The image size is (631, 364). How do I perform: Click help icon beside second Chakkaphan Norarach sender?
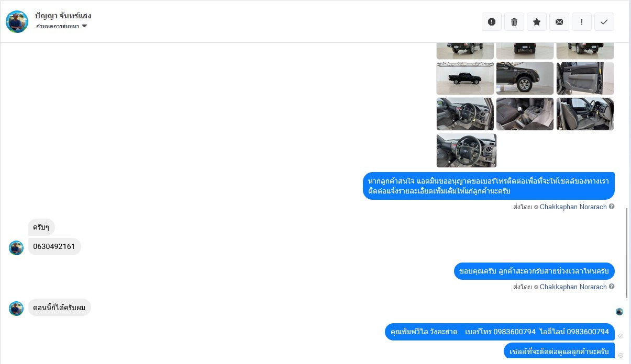pos(612,287)
